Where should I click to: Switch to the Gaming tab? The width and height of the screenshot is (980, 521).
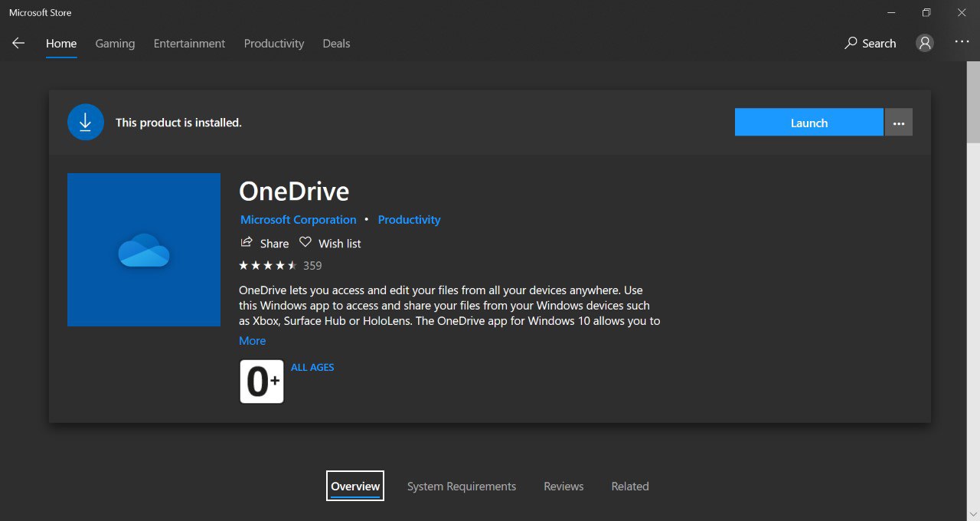tap(115, 44)
